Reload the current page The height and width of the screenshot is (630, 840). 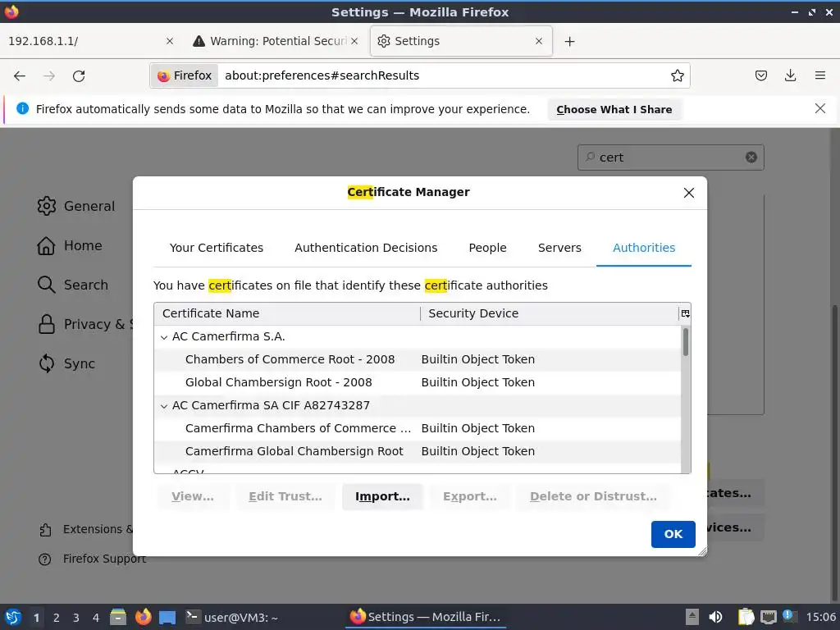79,75
